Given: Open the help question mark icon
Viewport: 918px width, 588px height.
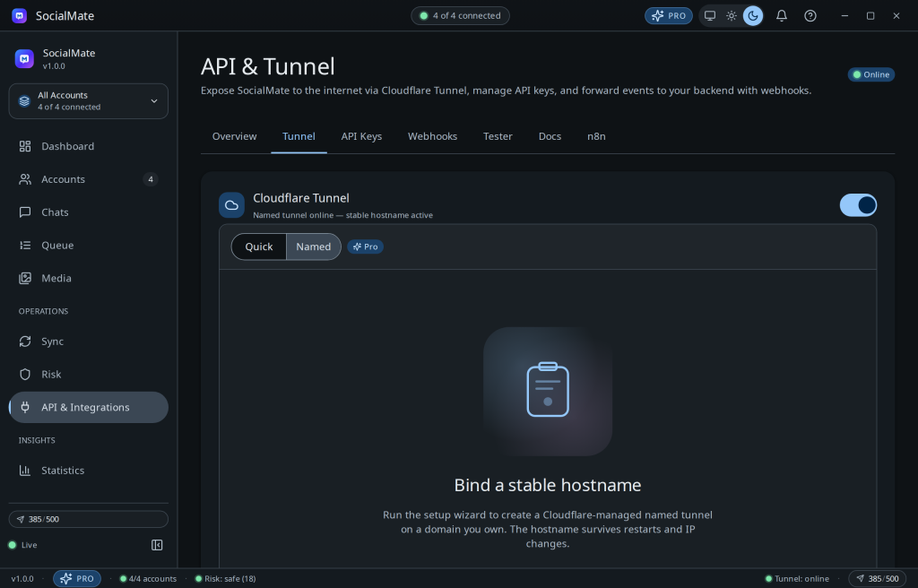Looking at the screenshot, I should click(810, 16).
